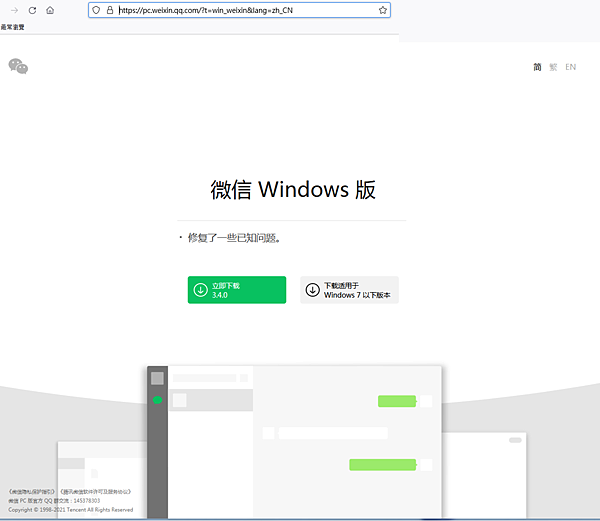
Task: Click download arrow icon in gray button
Action: point(313,290)
